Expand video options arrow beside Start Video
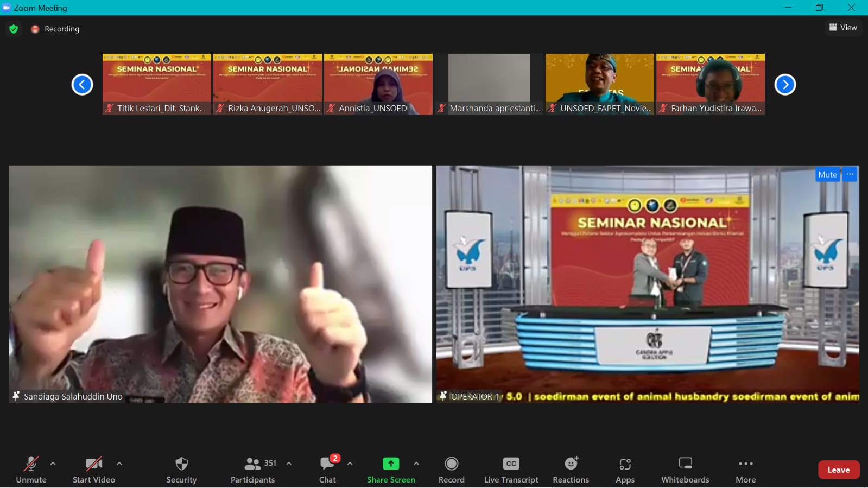Screen dimensions: 868x488 119,464
